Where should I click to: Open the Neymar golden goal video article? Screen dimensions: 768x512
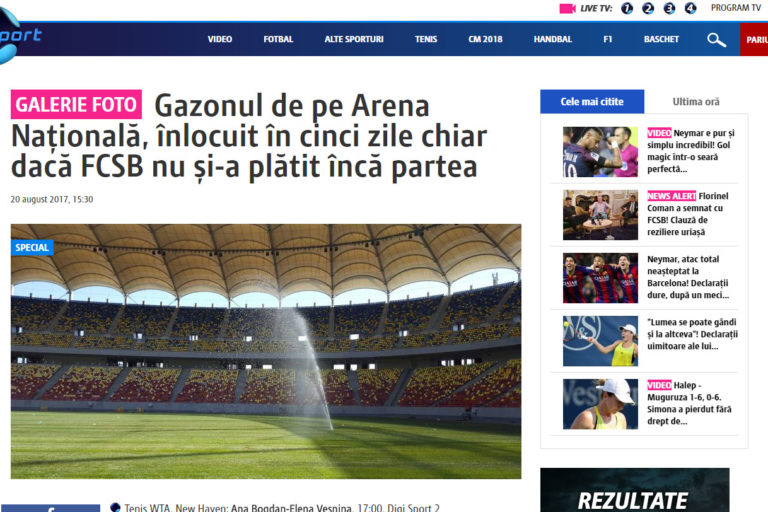(691, 151)
